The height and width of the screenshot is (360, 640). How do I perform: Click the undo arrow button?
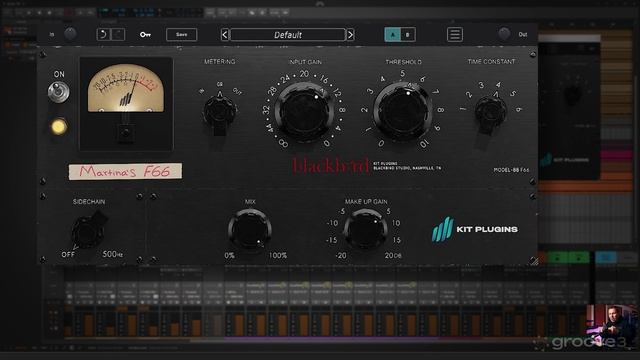click(x=103, y=34)
